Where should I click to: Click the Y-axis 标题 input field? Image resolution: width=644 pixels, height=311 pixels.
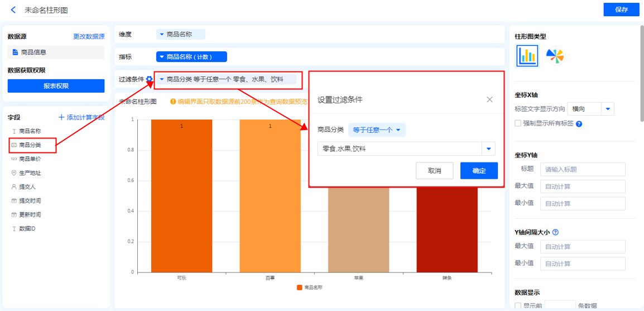point(582,170)
